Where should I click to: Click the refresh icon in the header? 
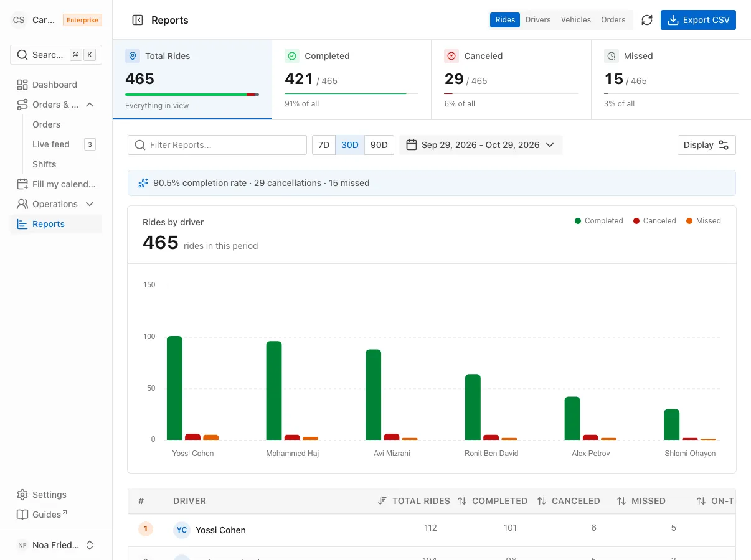point(647,20)
